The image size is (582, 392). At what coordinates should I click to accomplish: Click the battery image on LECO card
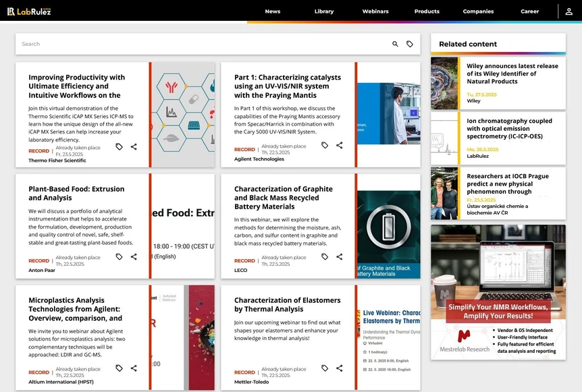point(389,234)
